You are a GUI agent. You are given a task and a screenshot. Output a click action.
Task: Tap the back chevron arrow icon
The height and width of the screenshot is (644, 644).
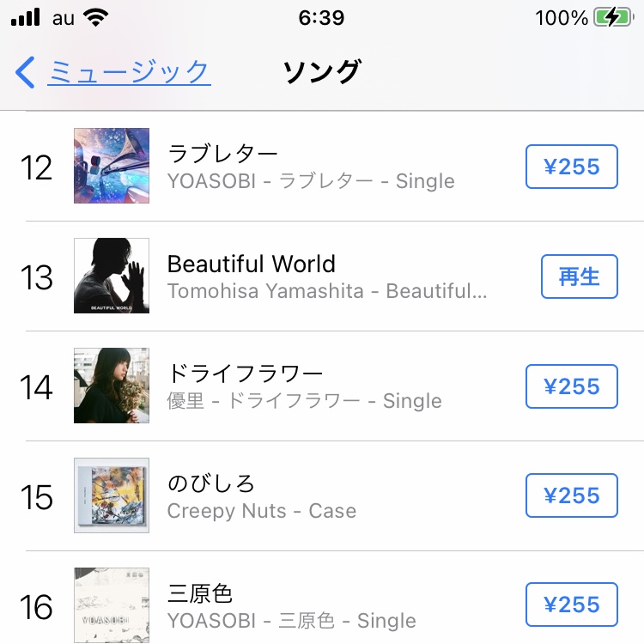(x=25, y=72)
